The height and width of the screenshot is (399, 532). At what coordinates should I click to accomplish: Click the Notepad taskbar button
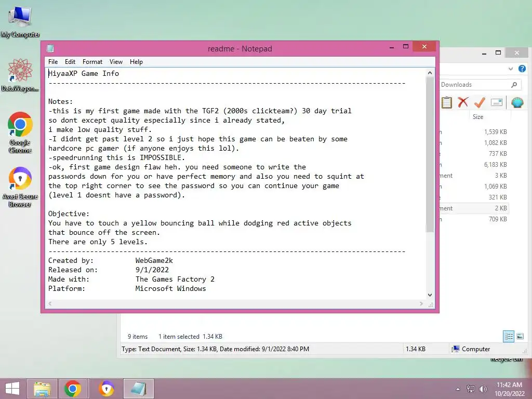[x=138, y=389]
